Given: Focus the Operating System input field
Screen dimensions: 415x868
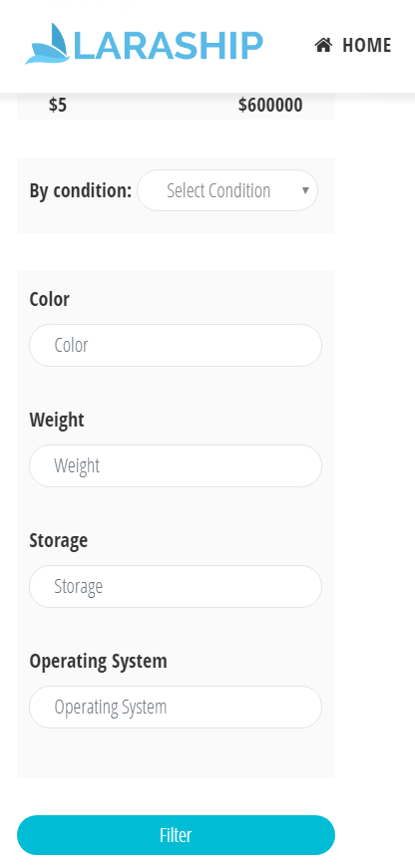Looking at the screenshot, I should pos(176,707).
